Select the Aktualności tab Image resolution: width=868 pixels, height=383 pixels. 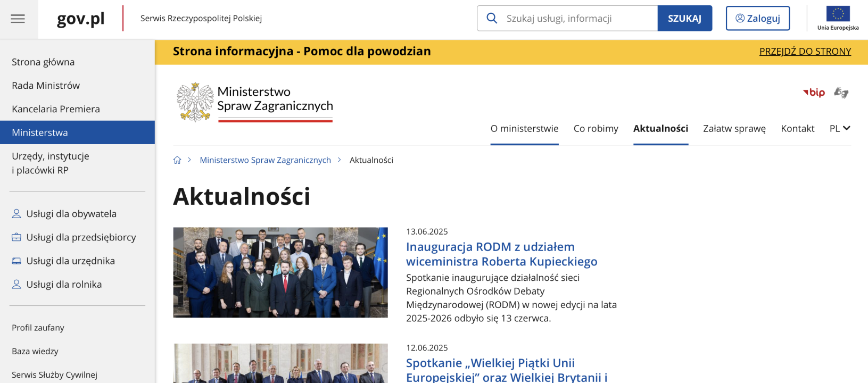(660, 128)
